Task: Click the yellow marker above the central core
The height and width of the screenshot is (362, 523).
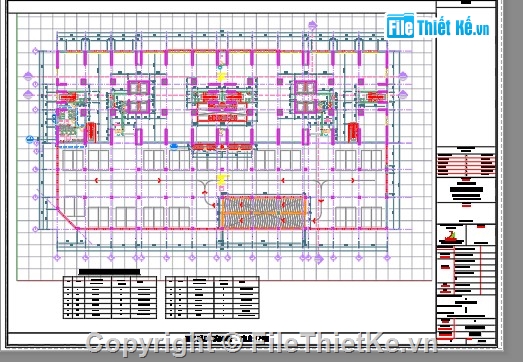Action: tap(221, 77)
